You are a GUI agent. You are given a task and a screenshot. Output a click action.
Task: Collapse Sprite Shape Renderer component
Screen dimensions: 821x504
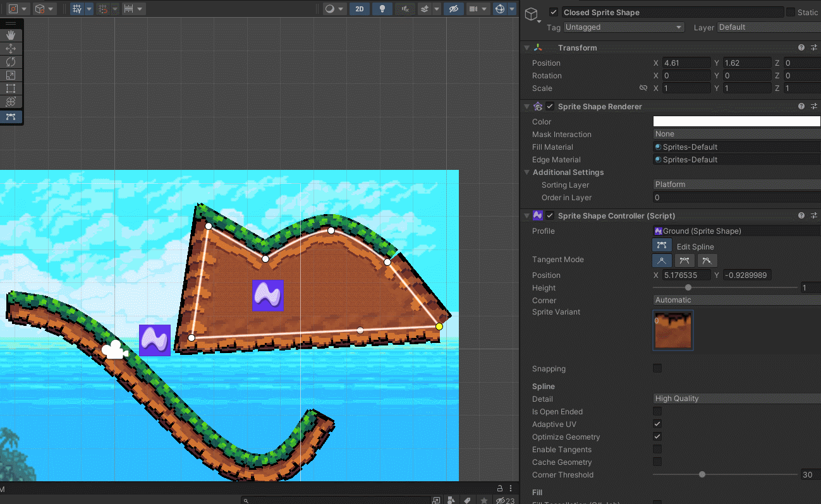(526, 107)
